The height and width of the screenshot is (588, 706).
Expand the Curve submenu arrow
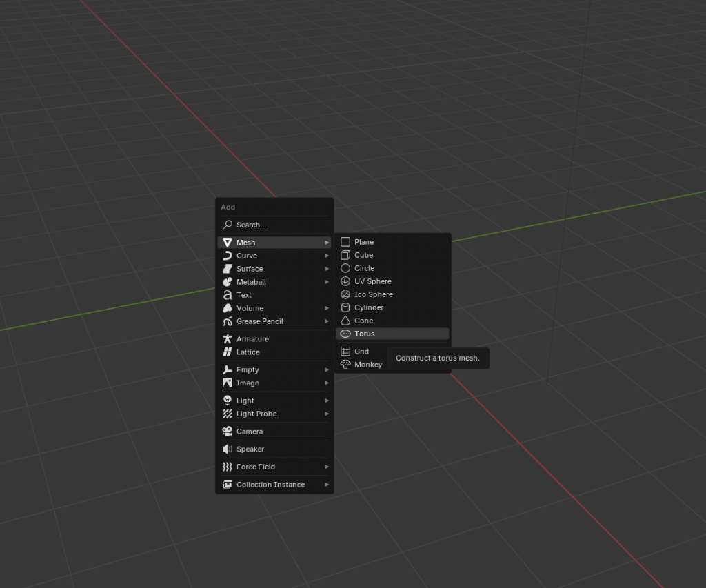327,256
